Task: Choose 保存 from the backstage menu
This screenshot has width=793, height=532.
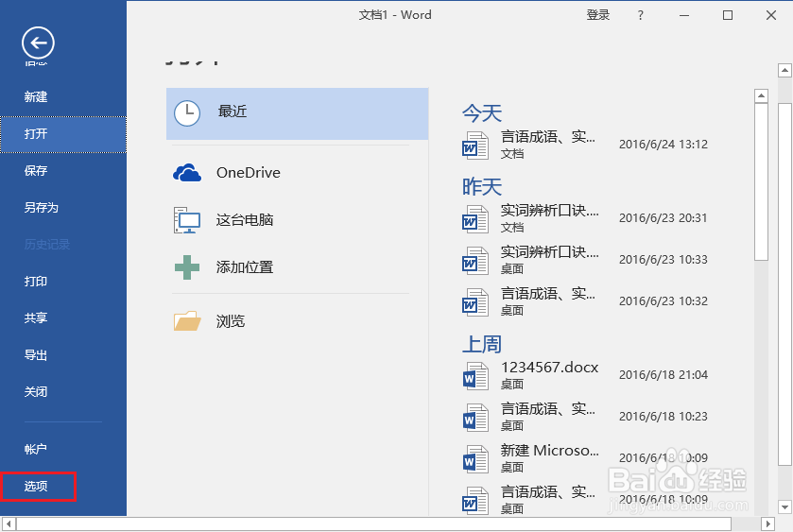Action: click(x=63, y=171)
